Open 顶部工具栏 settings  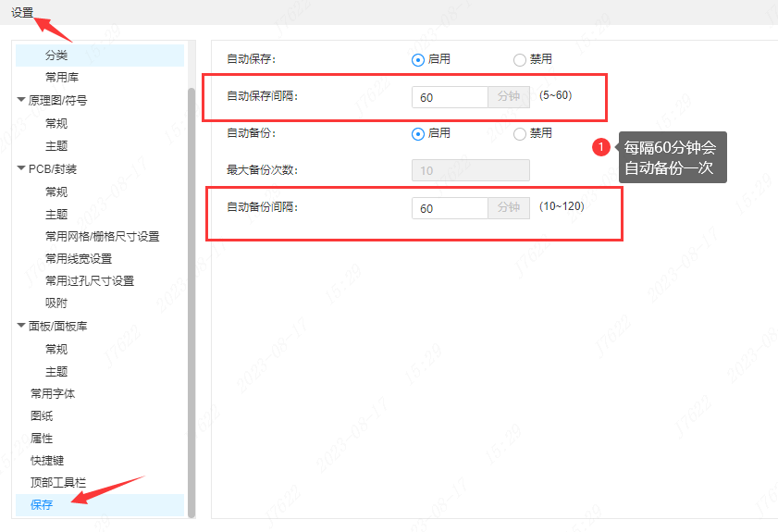click(x=58, y=482)
